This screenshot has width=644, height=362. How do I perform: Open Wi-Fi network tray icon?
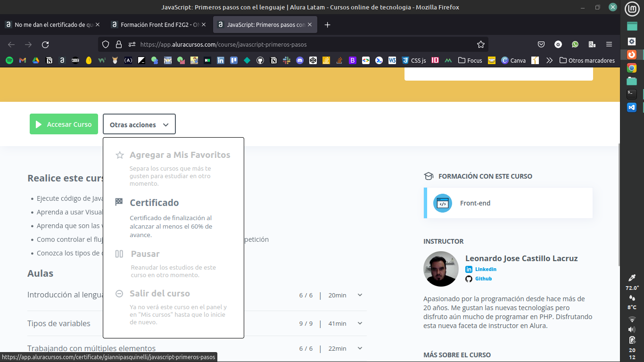coord(632,319)
